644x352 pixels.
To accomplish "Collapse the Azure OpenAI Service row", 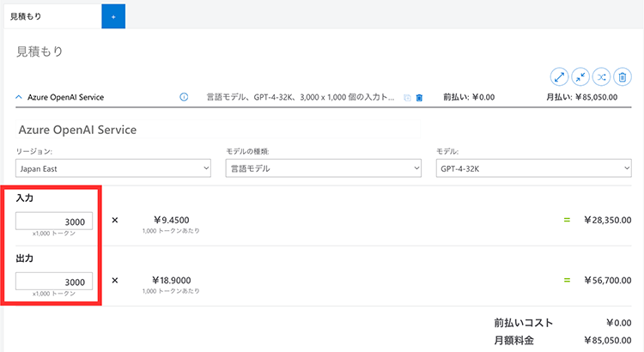I will pos(19,97).
